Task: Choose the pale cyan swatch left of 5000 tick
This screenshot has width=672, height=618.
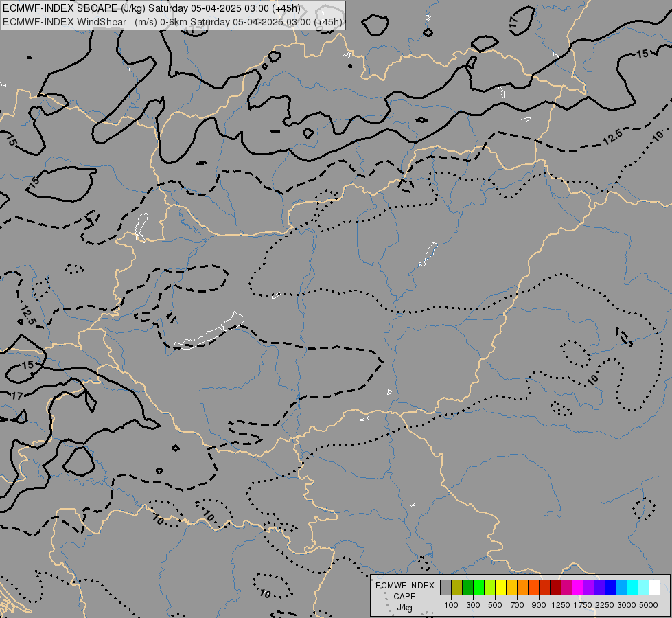Action: coord(643,588)
